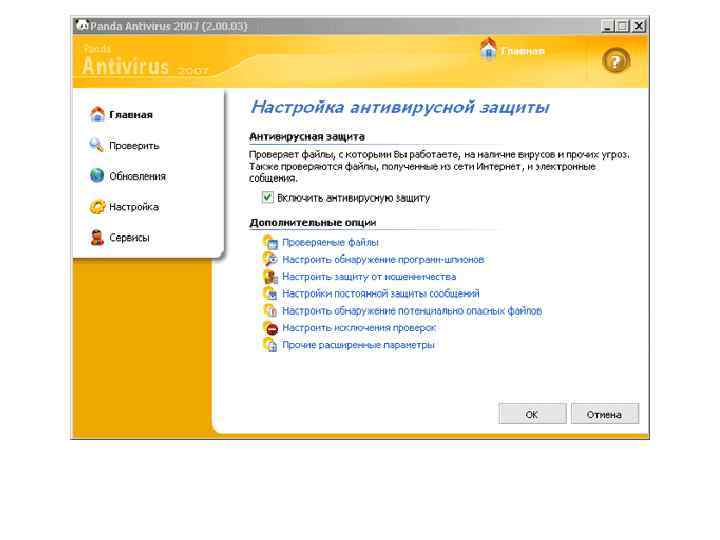The width and height of the screenshot is (720, 540).
Task: Click the Panda Antivirus 2007 header logo
Action: [x=145, y=62]
